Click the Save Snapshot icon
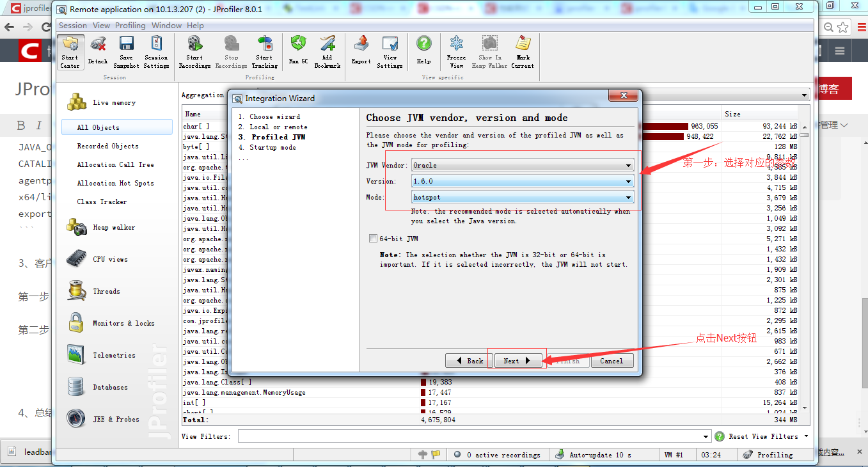The height and width of the screenshot is (467, 868). [x=126, y=52]
